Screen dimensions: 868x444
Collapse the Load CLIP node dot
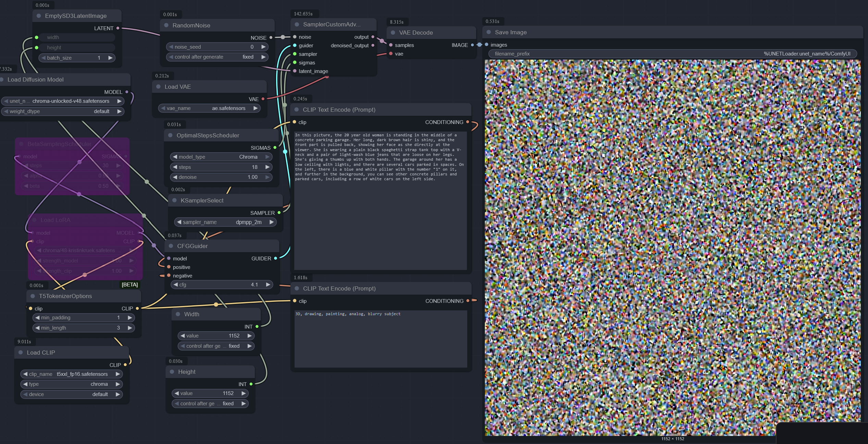[21, 353]
